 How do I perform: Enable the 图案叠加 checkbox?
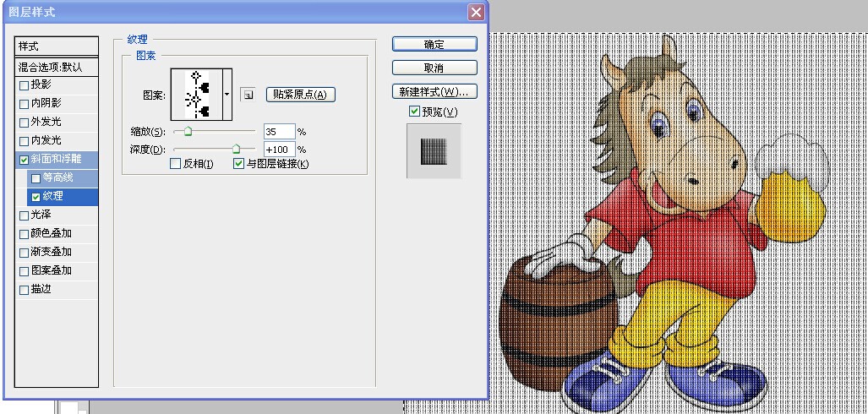click(x=24, y=272)
